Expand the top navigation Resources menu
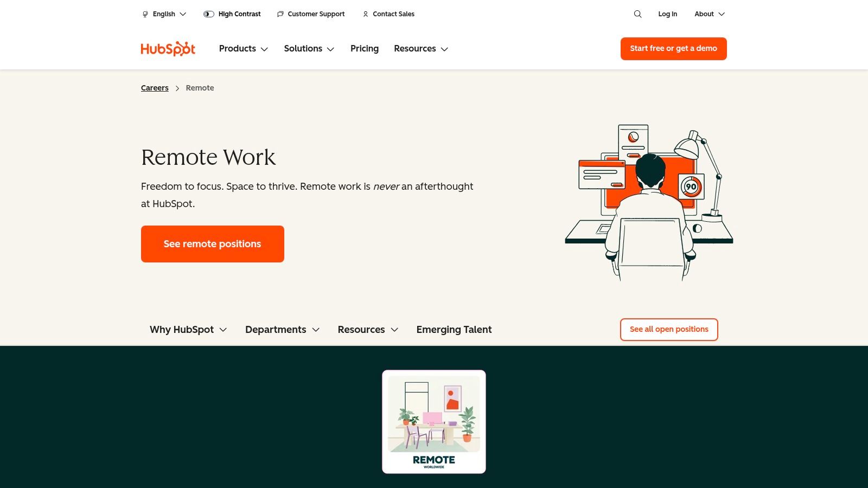Screen dimensions: 868x488 coord(421,49)
